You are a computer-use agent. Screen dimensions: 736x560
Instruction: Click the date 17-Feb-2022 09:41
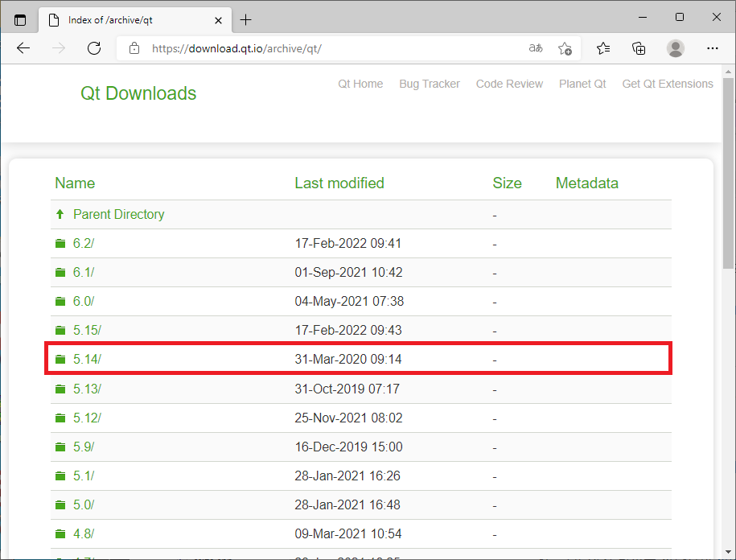click(347, 243)
